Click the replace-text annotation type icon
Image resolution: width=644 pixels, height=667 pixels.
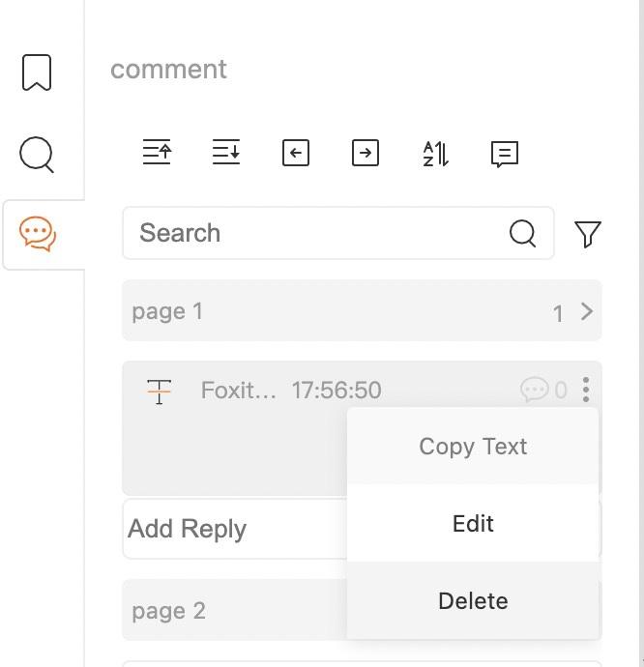159,391
